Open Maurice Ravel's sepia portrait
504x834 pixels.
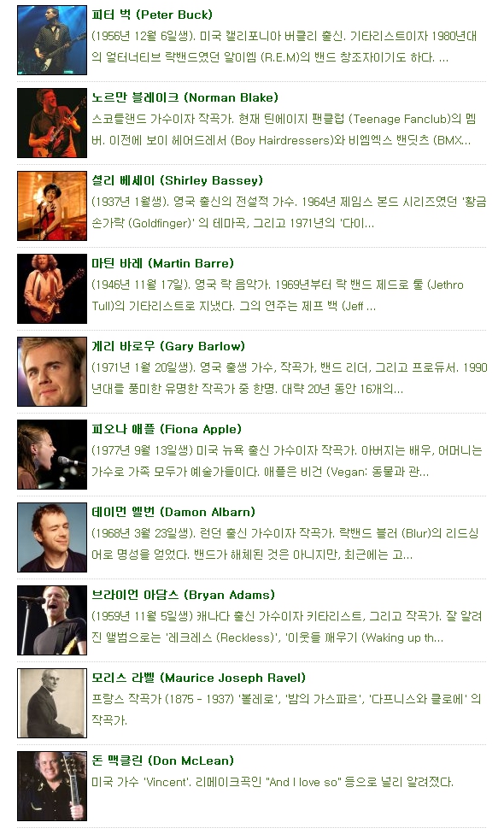click(x=52, y=703)
